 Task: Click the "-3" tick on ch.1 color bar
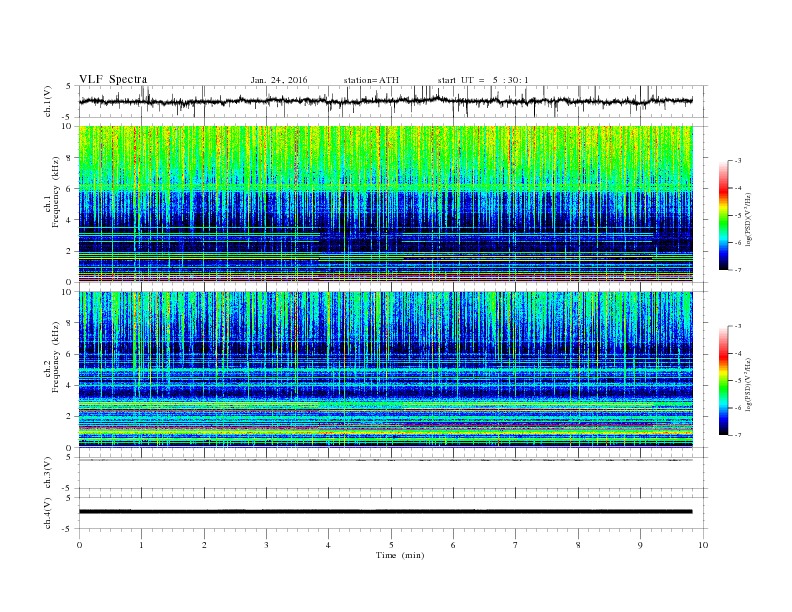tap(738, 161)
